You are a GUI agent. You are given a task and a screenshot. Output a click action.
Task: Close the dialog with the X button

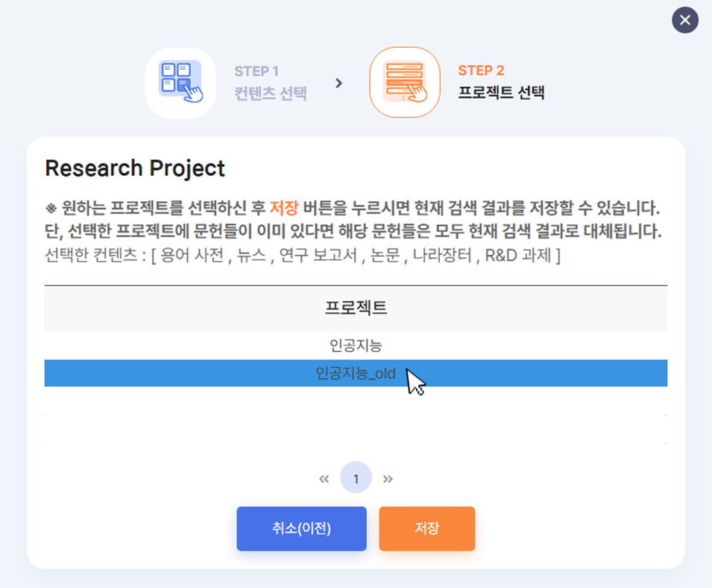(x=684, y=20)
